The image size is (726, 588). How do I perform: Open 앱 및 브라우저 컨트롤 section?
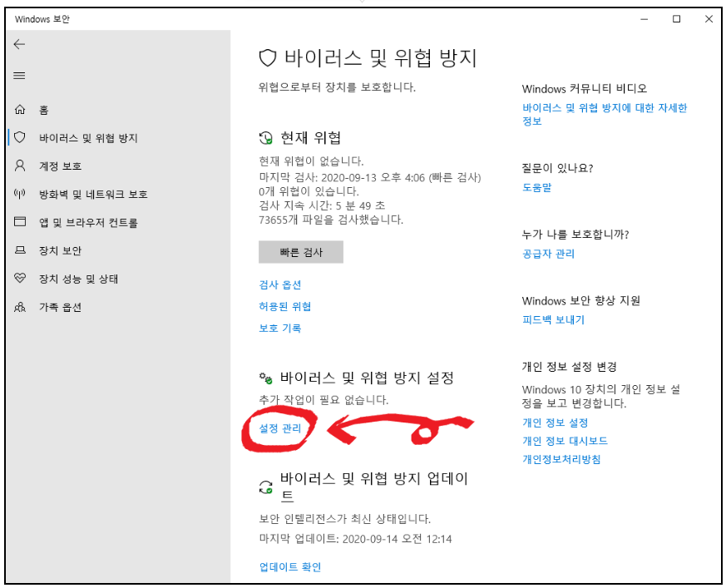[88, 223]
